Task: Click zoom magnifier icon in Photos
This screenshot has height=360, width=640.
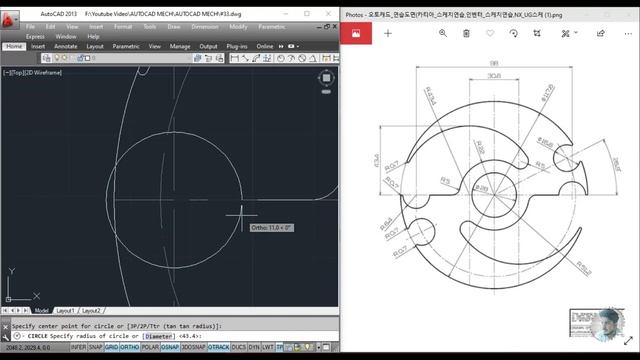Action: 442,33
